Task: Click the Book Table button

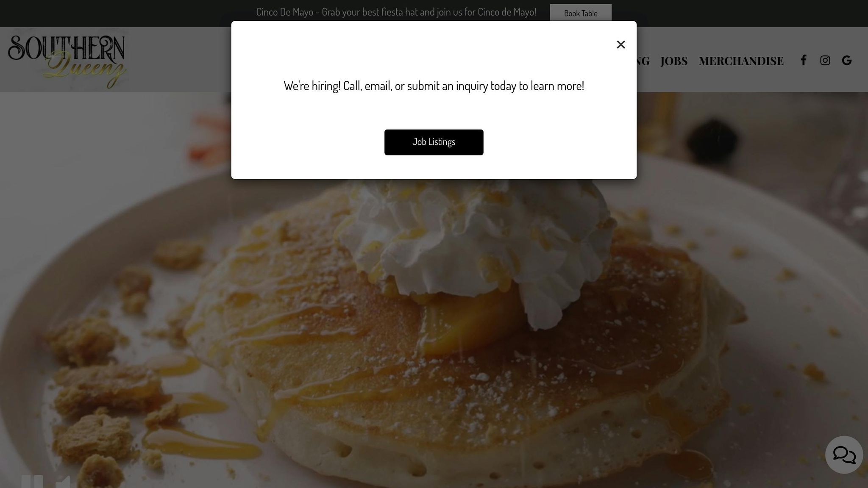Action: [x=581, y=13]
